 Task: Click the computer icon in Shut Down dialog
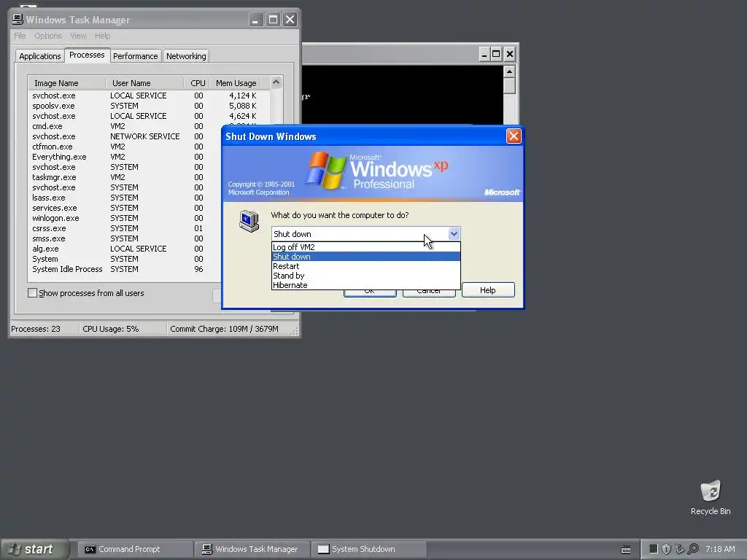[249, 222]
